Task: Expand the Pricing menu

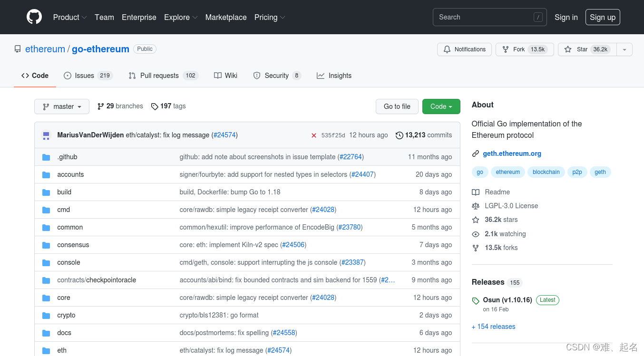Action: (x=270, y=17)
